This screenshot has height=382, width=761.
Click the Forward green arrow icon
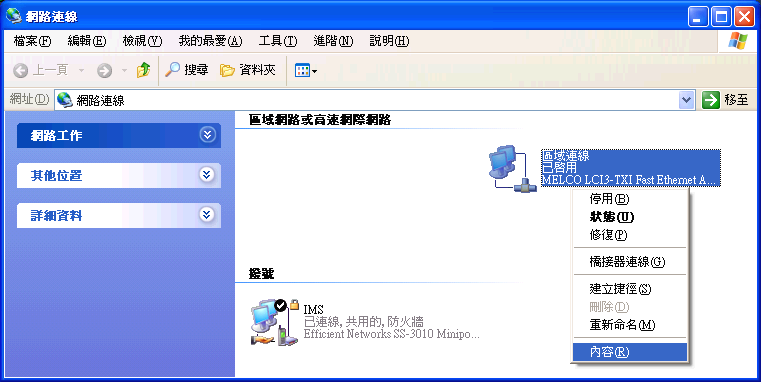click(104, 71)
